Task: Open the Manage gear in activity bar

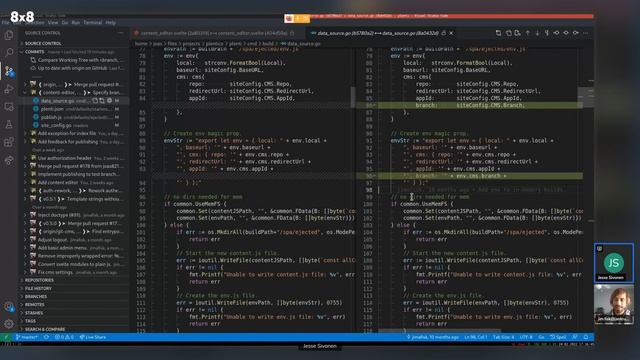Action: pyautogui.click(x=9, y=324)
